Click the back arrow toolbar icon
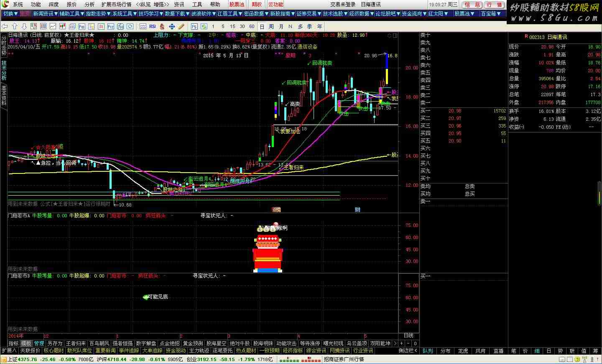The width and height of the screenshot is (602, 364). click(5, 26)
